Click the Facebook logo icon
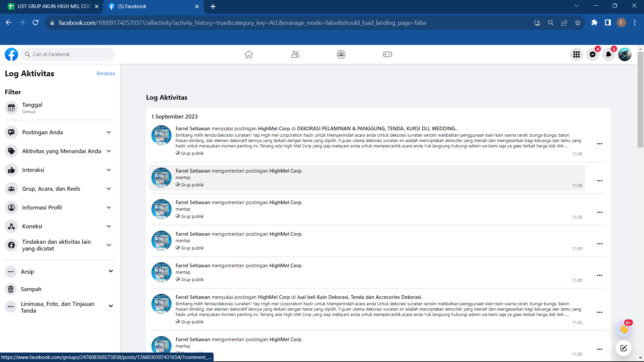The height and width of the screenshot is (362, 644). point(11,54)
